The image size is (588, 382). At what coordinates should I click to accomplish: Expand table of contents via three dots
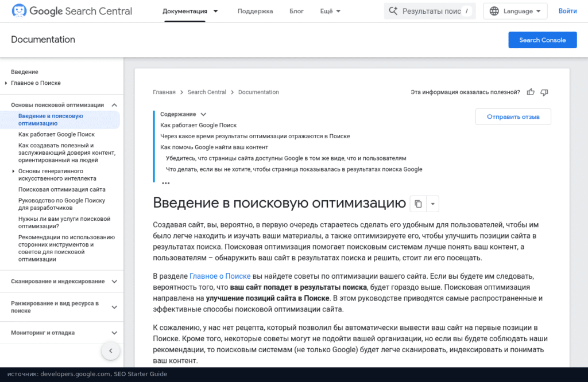(x=166, y=183)
